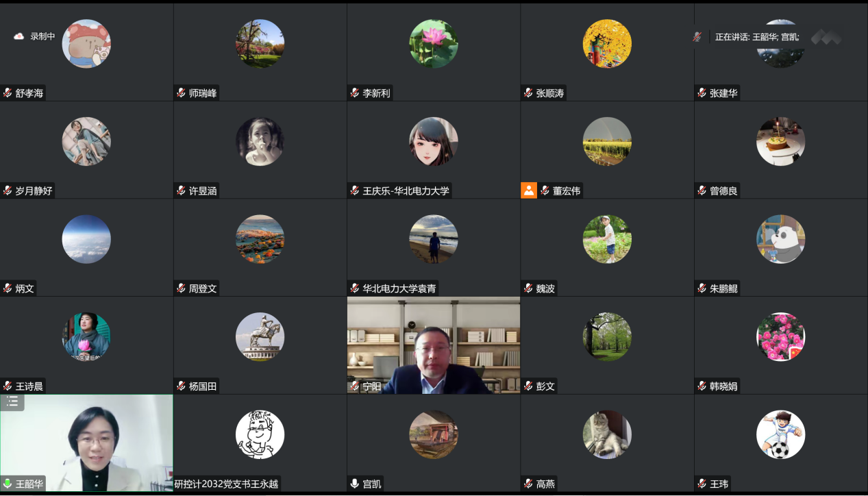Image resolution: width=868 pixels, height=496 pixels.
Task: Expand the 正在讲话 active speaker bar
Action: tap(757, 37)
